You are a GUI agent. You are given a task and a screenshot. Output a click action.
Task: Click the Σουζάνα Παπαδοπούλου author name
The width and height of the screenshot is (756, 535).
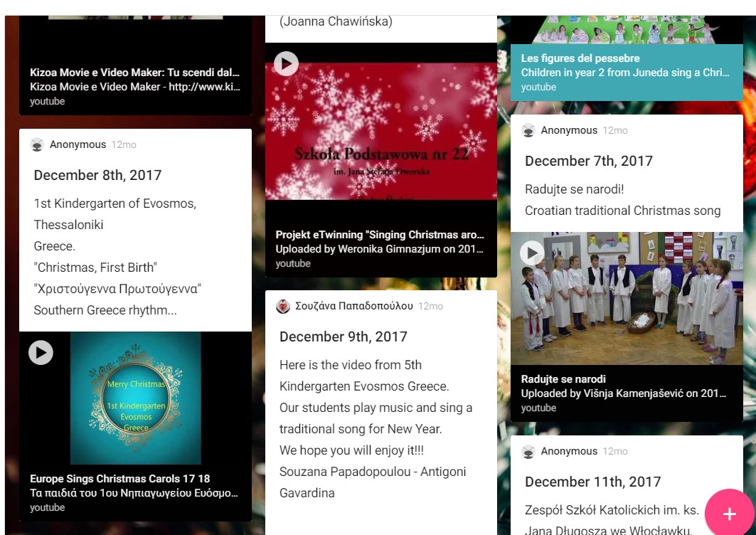(x=354, y=307)
